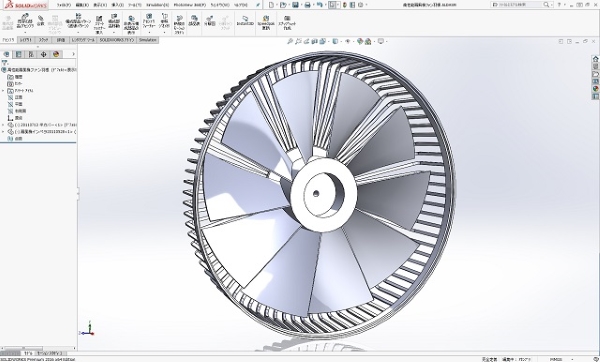Viewport: 600px width, 362px height.
Task: Open the PropertyManager panel tab icon
Action: point(18,54)
